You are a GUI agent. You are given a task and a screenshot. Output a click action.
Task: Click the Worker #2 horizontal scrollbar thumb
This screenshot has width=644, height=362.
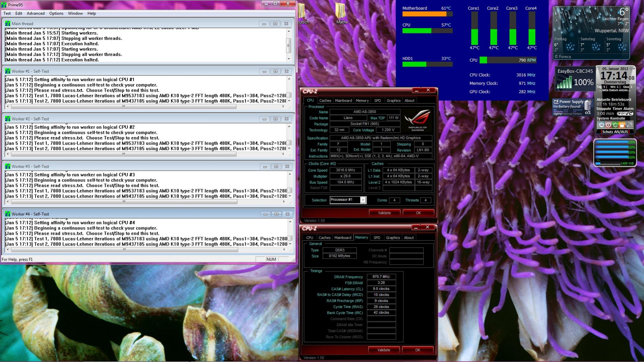point(123,154)
